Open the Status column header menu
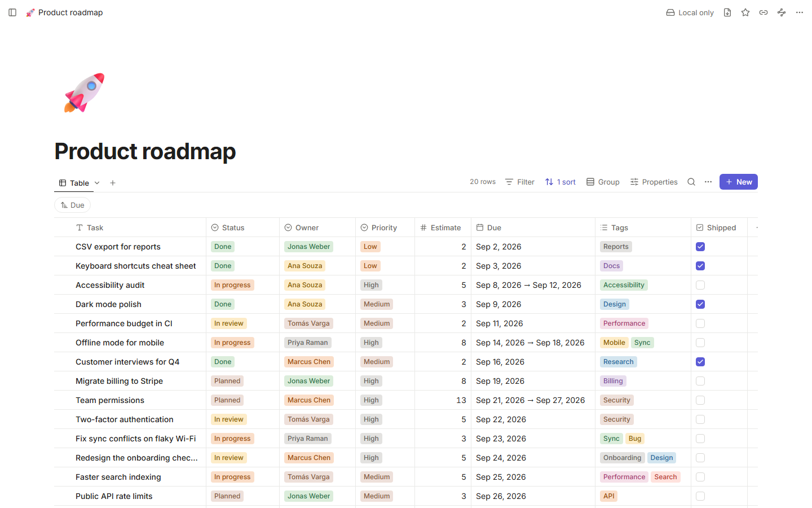This screenshot has width=812, height=508. [243, 227]
